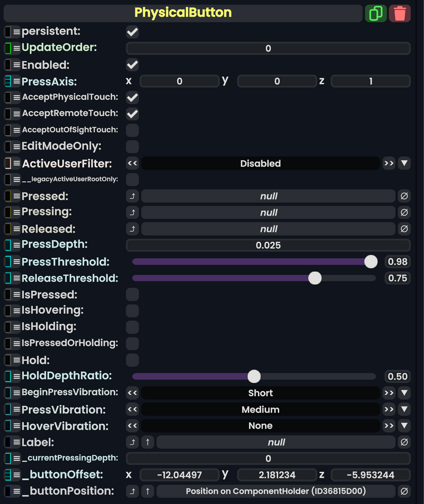Click the PressDepth value field
The image size is (424, 504).
(x=268, y=245)
